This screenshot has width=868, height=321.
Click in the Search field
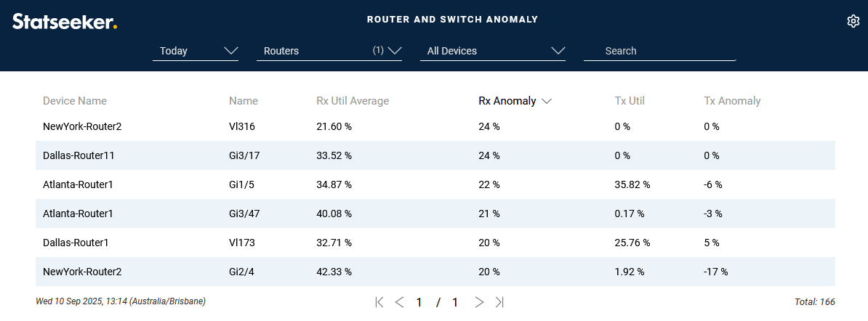click(x=659, y=51)
